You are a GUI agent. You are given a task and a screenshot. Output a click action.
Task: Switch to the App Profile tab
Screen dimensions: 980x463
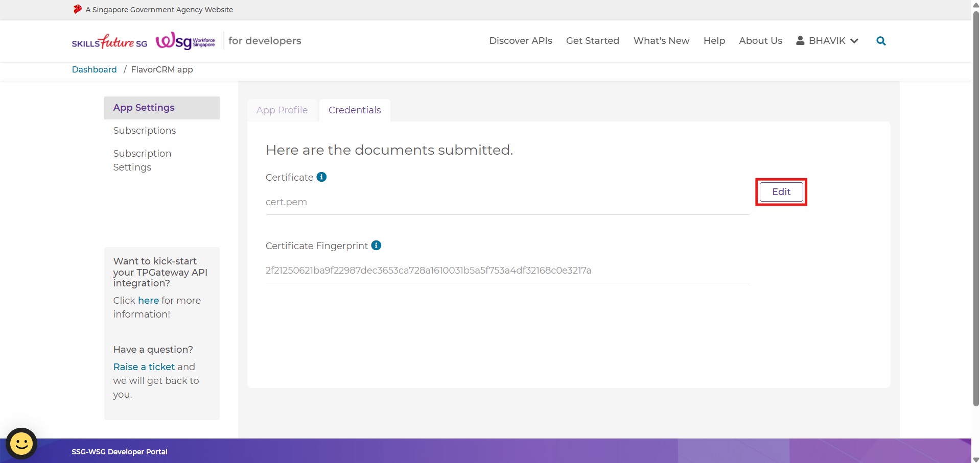(x=282, y=110)
